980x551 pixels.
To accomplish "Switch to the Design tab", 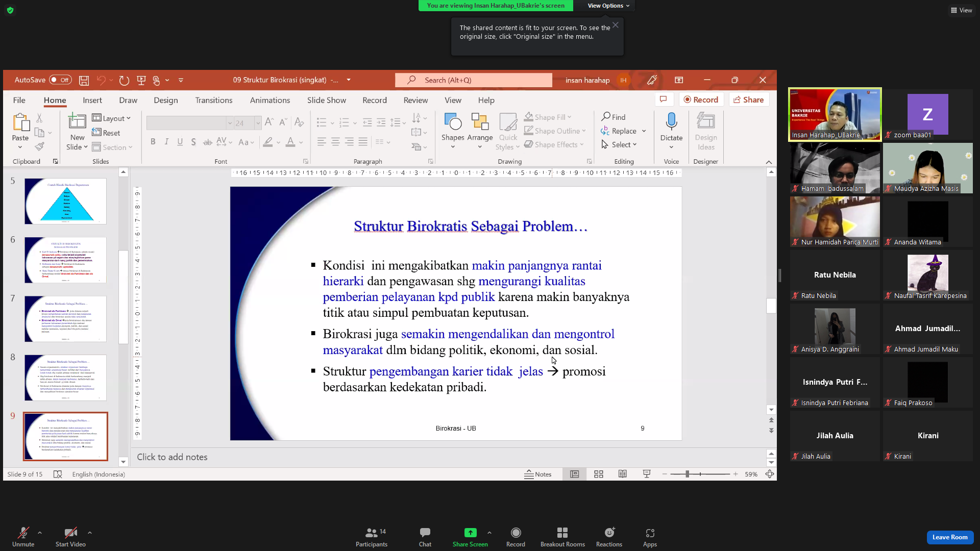I will [x=166, y=100].
